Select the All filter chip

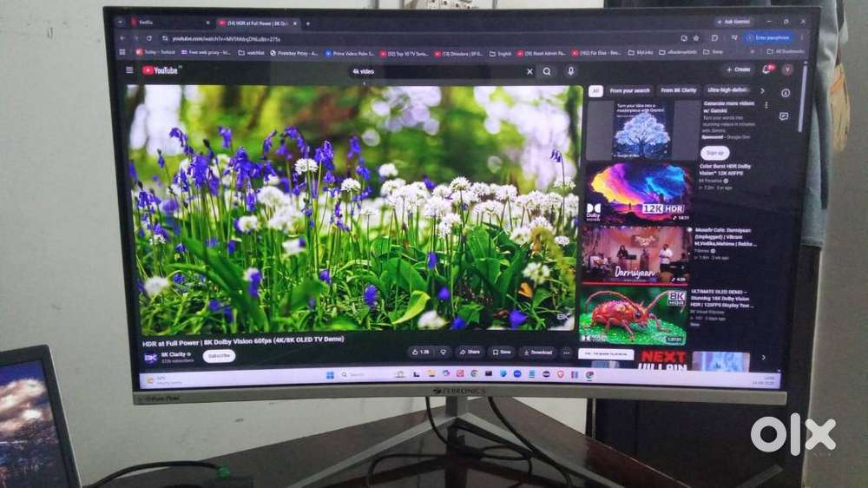click(x=595, y=91)
